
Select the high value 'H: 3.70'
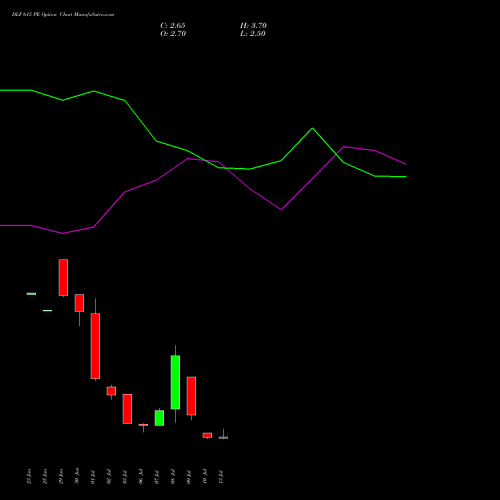pos(253,26)
